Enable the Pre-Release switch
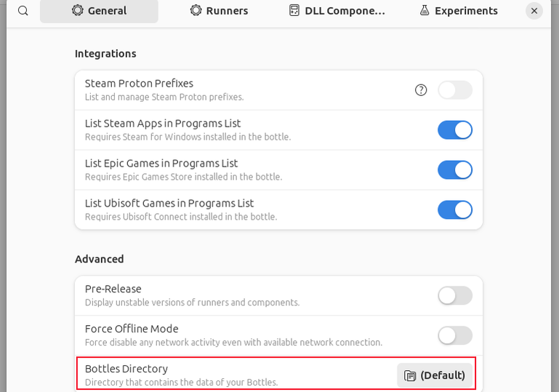This screenshot has height=392, width=559. tap(455, 295)
